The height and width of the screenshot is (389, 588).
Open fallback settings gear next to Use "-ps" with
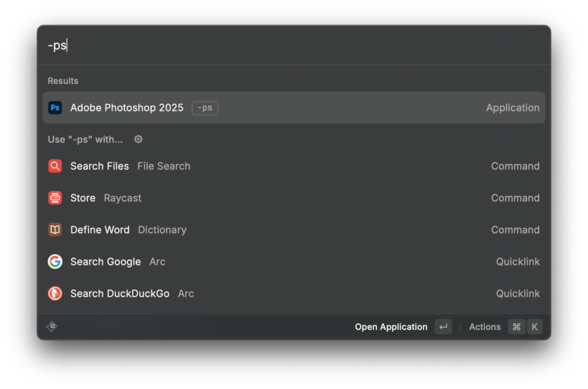point(138,139)
